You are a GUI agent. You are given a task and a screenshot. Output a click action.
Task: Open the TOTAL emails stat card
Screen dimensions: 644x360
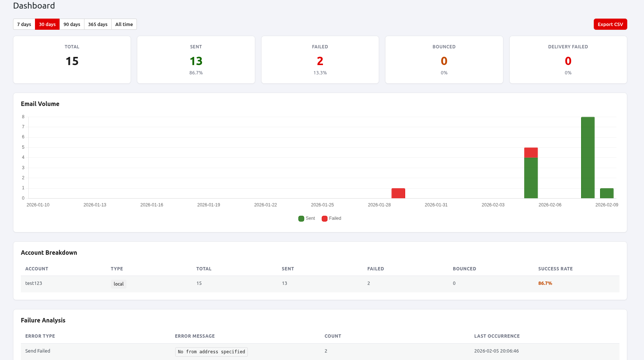tap(72, 60)
